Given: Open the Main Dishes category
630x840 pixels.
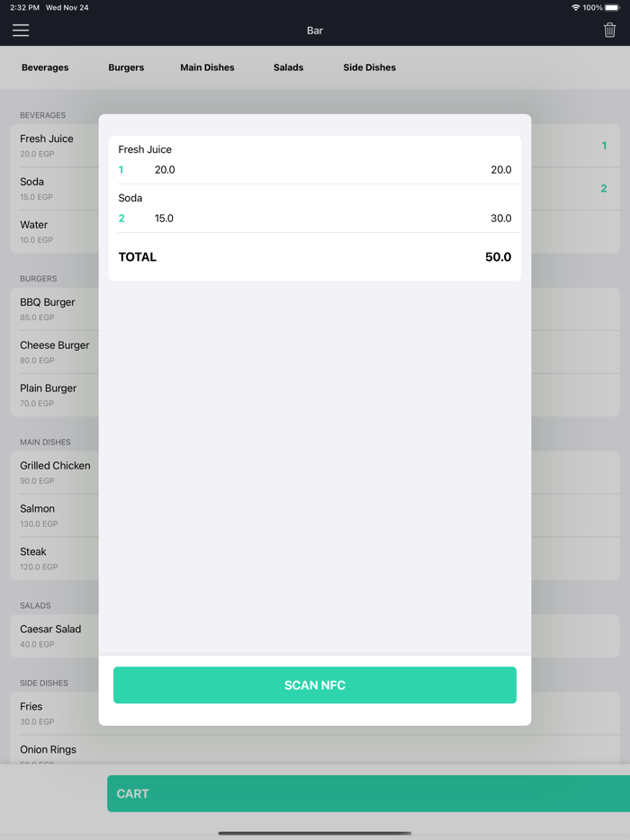Looking at the screenshot, I should tap(207, 67).
